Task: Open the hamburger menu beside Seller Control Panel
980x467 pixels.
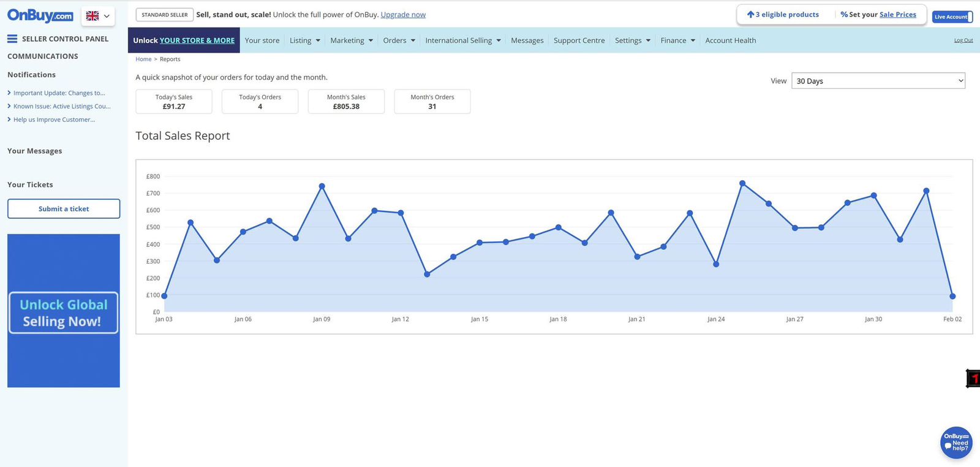Action: tap(12, 39)
